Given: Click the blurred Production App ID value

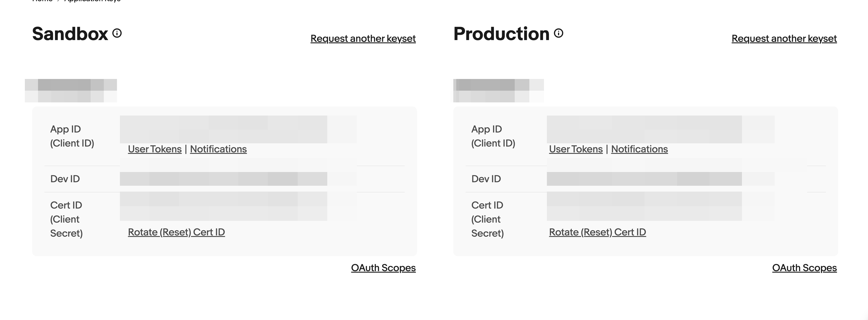Looking at the screenshot, I should (644, 129).
